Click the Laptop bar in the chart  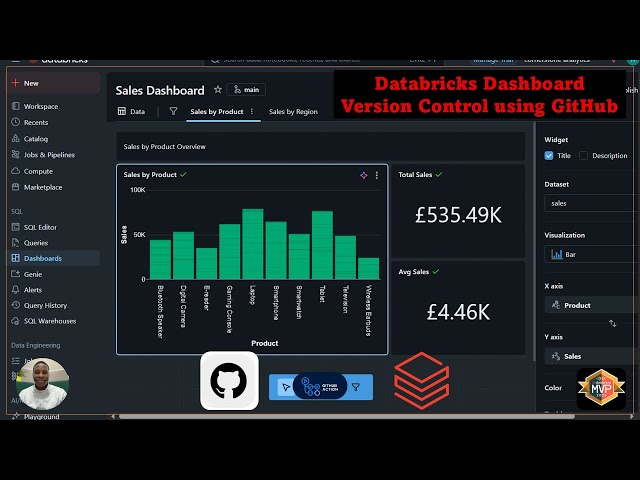point(253,244)
